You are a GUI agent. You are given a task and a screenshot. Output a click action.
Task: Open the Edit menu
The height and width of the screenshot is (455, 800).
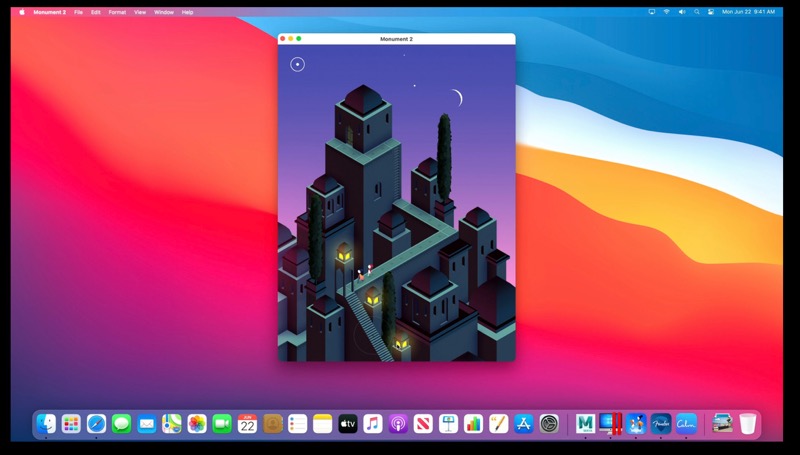95,12
